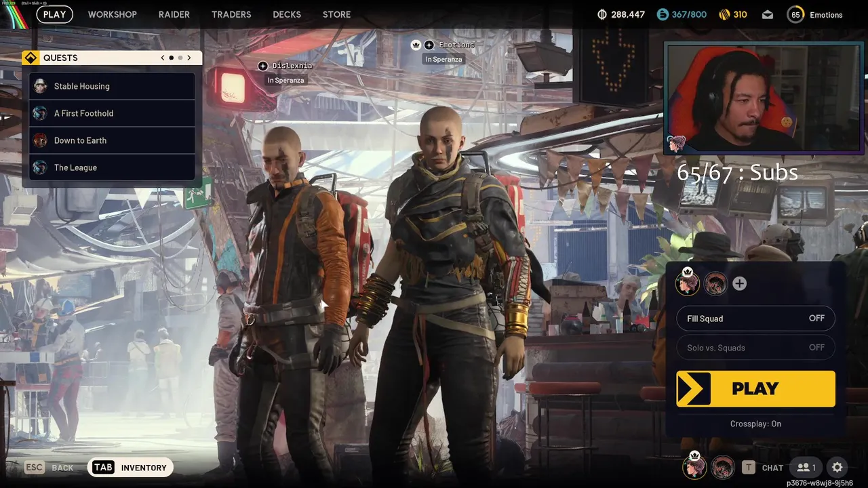Select the first quests page dot
The width and height of the screenshot is (868, 488).
[x=171, y=58]
